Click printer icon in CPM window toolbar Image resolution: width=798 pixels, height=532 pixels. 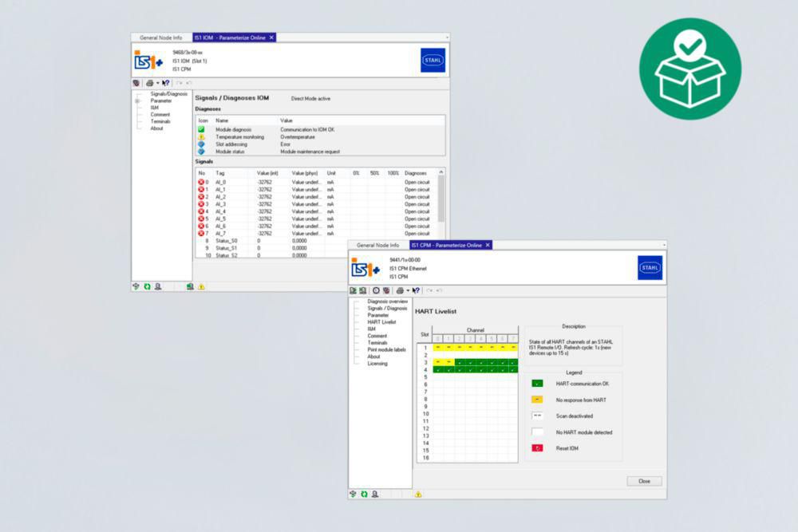(400, 290)
